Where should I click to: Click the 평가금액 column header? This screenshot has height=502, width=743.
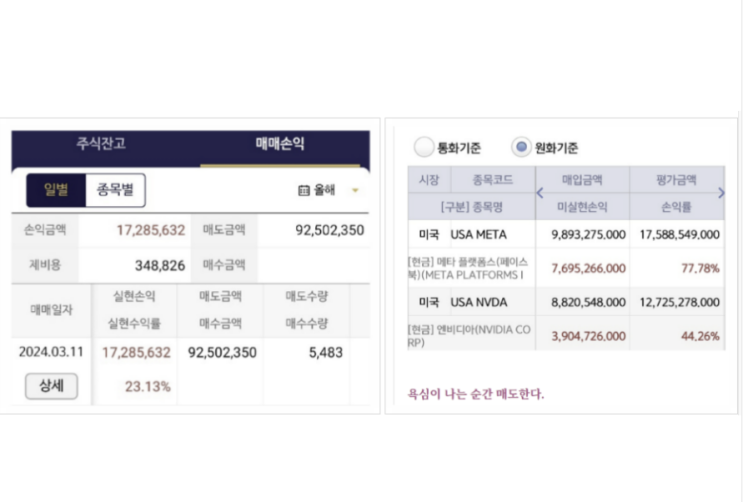[677, 181]
